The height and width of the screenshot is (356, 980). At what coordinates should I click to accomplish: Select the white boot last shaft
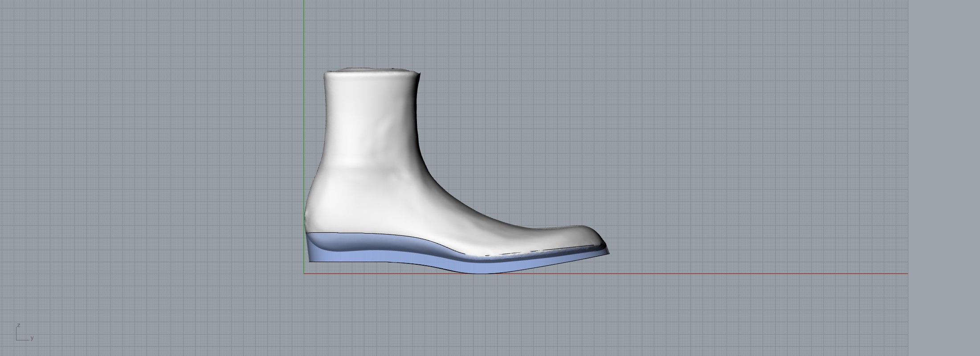[372, 120]
